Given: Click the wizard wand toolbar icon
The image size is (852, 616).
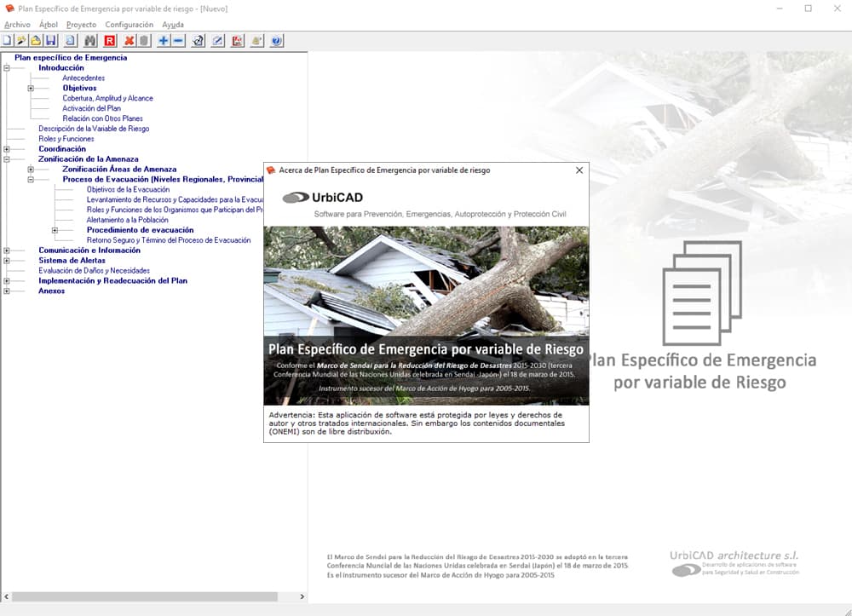Looking at the screenshot, I should point(21,41).
